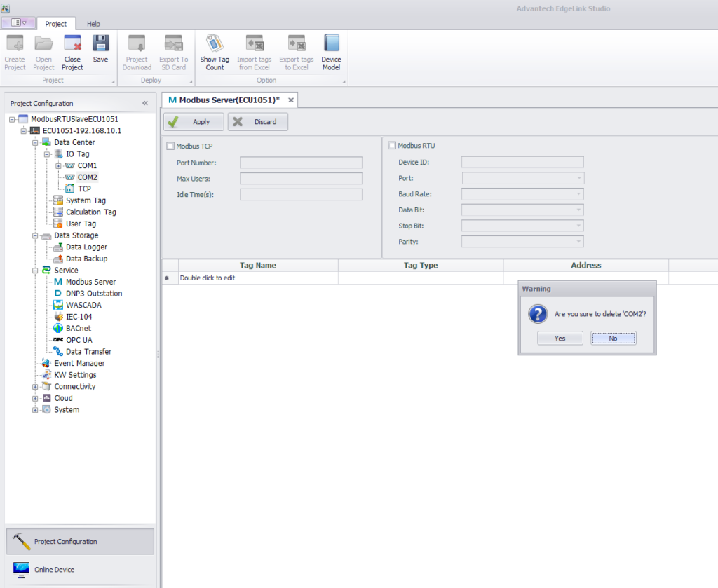
Task: Click the quick access menu icon left of the Project tab
Action: pos(18,22)
